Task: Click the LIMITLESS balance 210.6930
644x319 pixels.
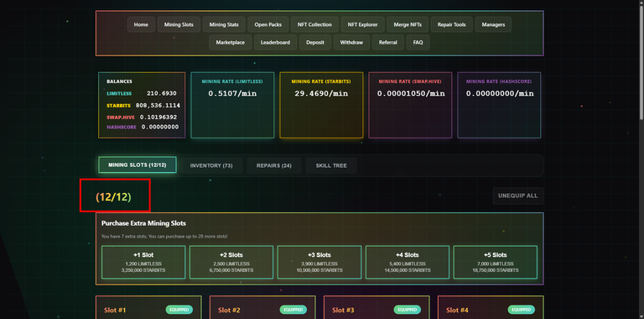Action: (x=161, y=93)
